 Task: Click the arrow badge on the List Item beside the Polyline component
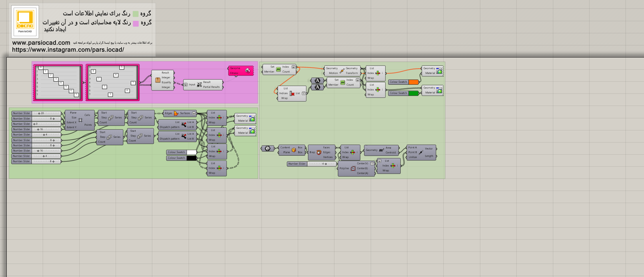[379, 161]
